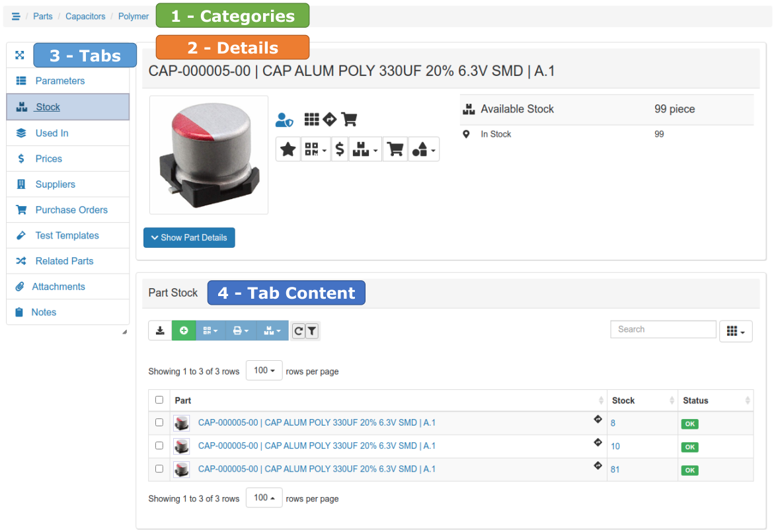This screenshot has height=532, width=776.
Task: Add new stock item with green plus
Action: coord(184,330)
